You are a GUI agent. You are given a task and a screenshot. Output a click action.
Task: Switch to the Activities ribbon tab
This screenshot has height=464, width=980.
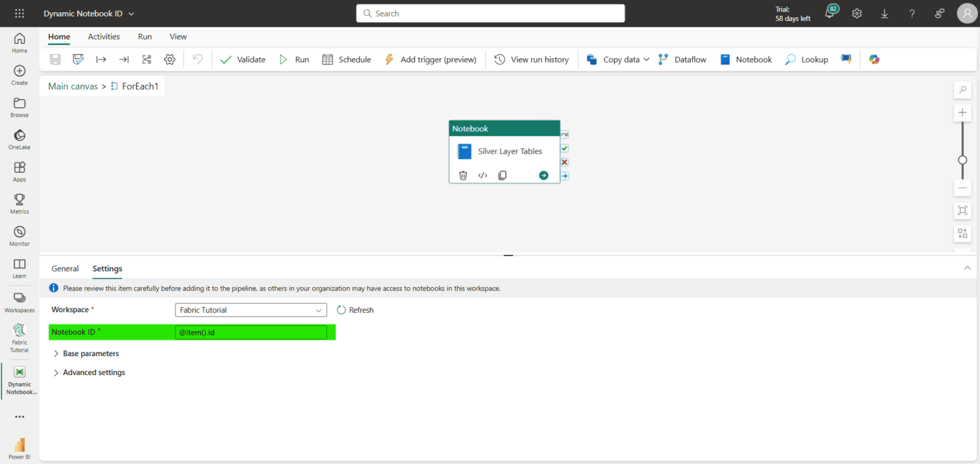pos(104,36)
